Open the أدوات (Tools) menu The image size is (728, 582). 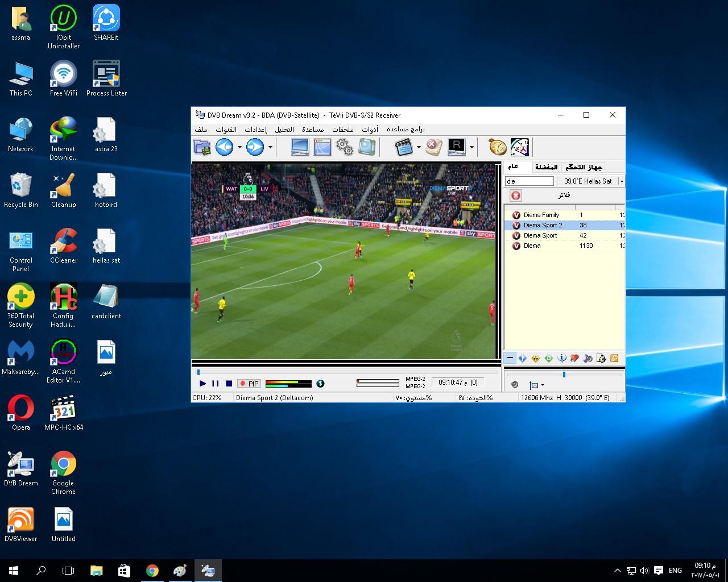coord(370,130)
